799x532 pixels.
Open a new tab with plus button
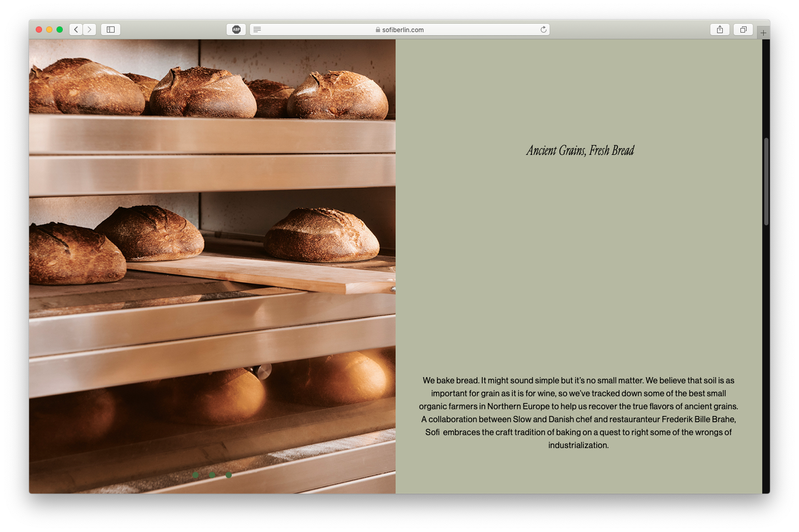[x=763, y=33]
